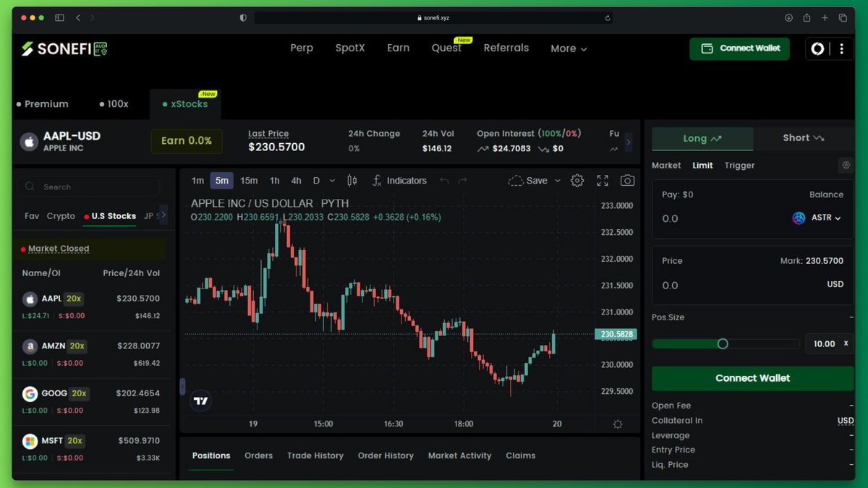This screenshot has width=868, height=488.
Task: Switch to Short position
Action: (804, 138)
